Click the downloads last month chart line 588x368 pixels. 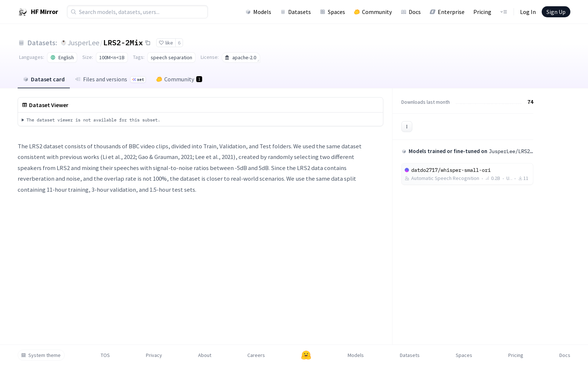488,103
